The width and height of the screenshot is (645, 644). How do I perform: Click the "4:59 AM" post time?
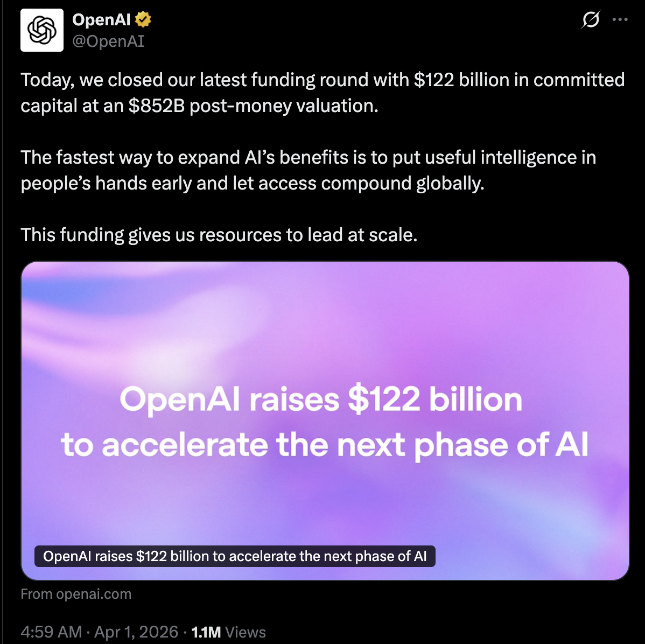pos(51,632)
